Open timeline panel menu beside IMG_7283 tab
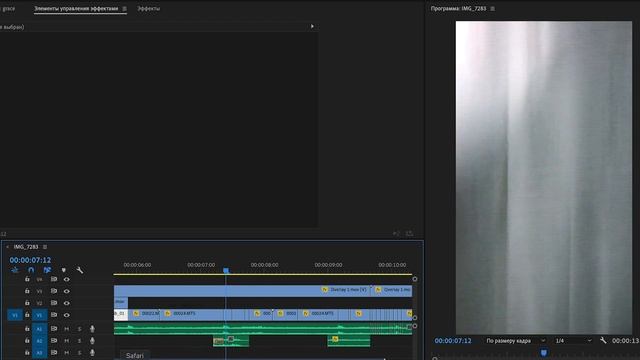 click(x=45, y=247)
